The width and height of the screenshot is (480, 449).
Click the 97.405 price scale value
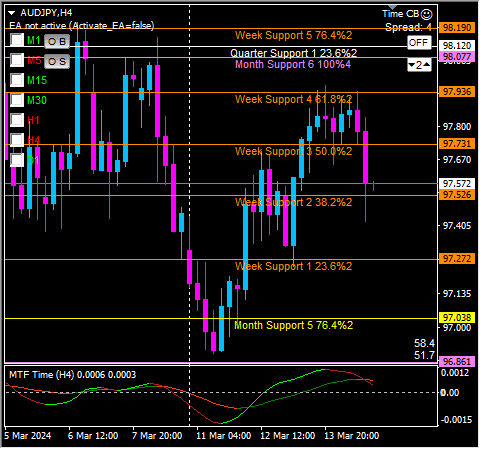pos(457,226)
